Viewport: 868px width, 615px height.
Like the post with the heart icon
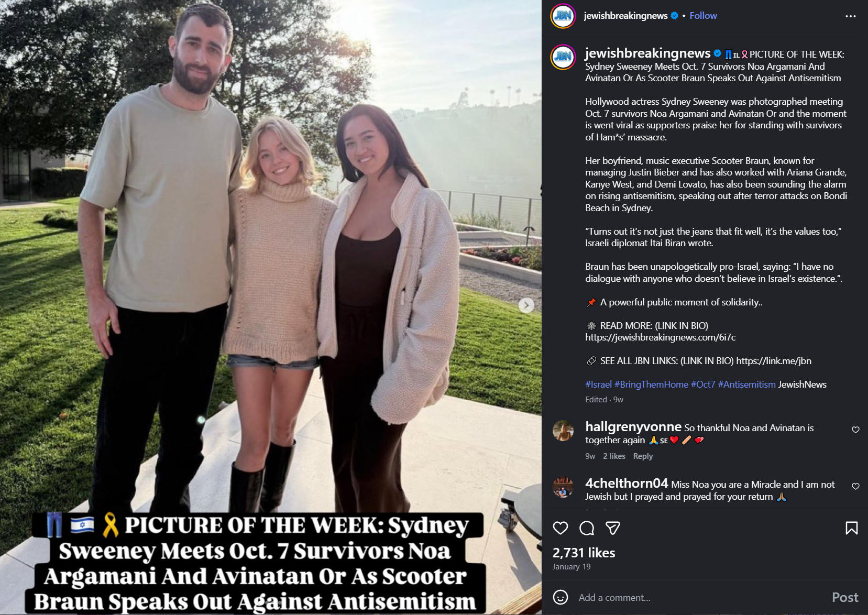point(561,528)
